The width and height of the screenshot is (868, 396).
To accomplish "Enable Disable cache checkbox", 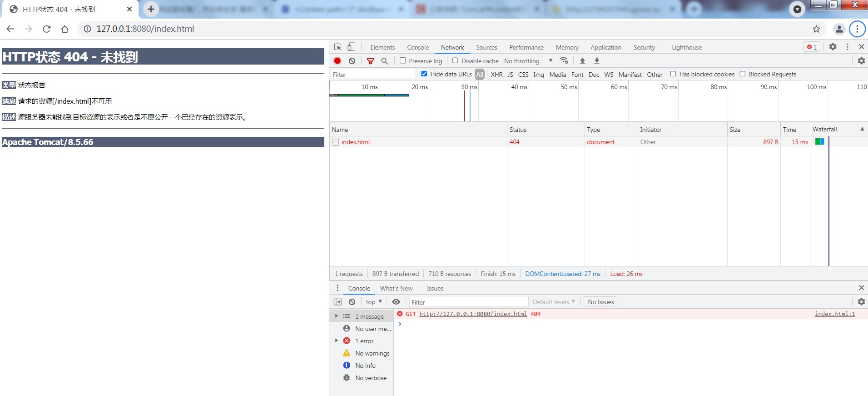I will (455, 60).
